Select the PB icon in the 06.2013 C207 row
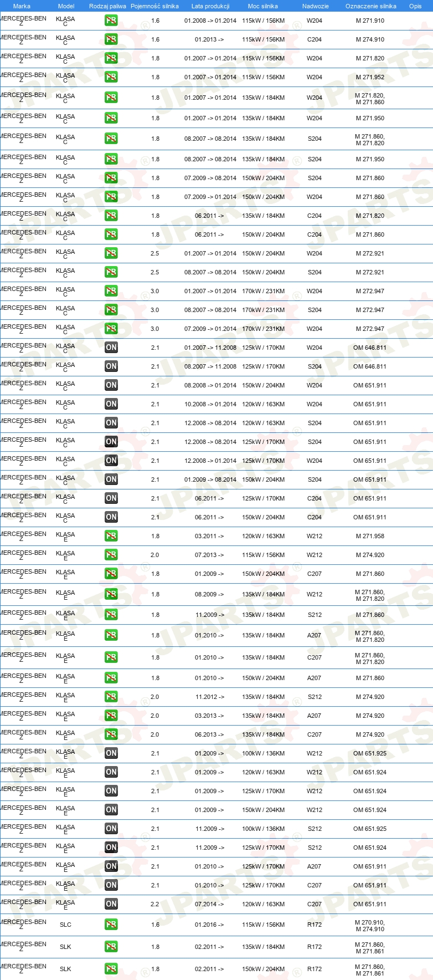 (111, 734)
